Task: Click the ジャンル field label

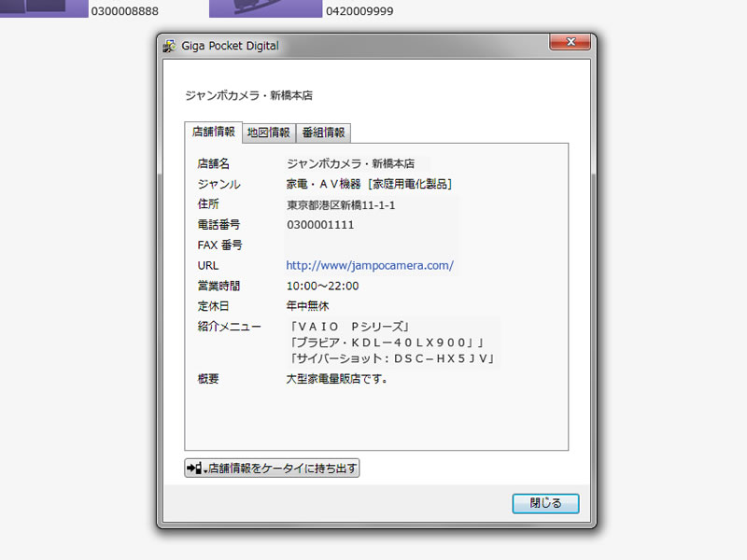Action: (x=219, y=184)
